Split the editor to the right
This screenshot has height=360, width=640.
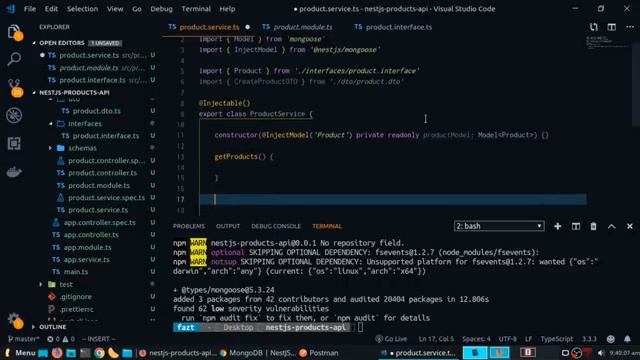pyautogui.click(x=611, y=27)
